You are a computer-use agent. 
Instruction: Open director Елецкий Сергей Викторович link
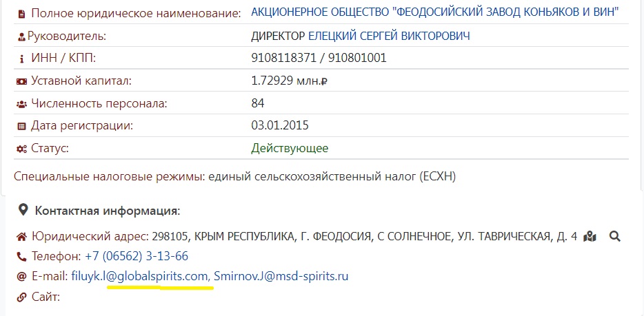[x=389, y=36]
